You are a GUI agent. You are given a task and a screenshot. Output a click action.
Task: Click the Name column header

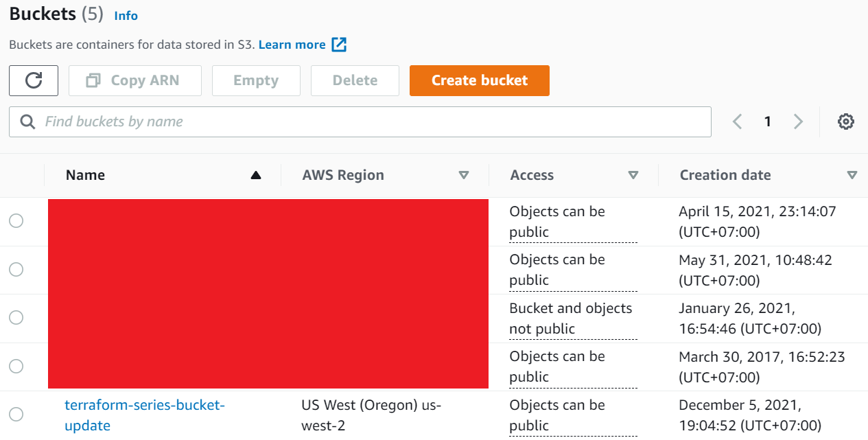pyautogui.click(x=86, y=175)
